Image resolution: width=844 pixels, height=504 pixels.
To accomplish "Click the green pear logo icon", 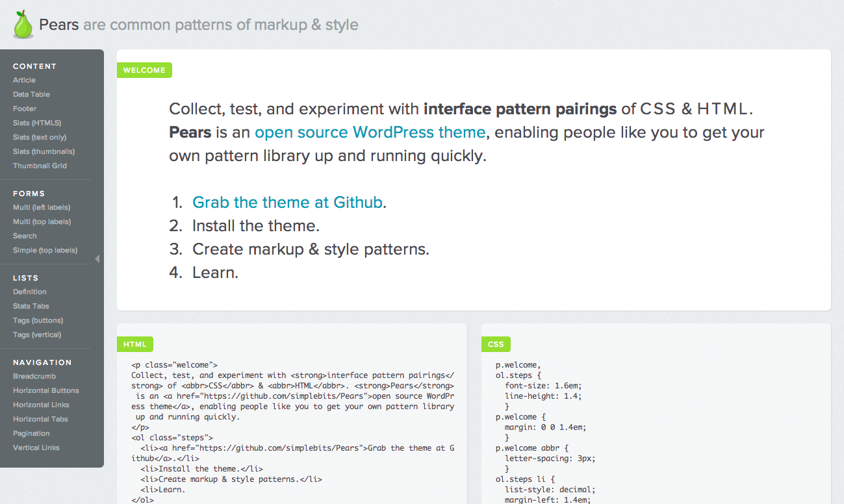I will pyautogui.click(x=23, y=25).
